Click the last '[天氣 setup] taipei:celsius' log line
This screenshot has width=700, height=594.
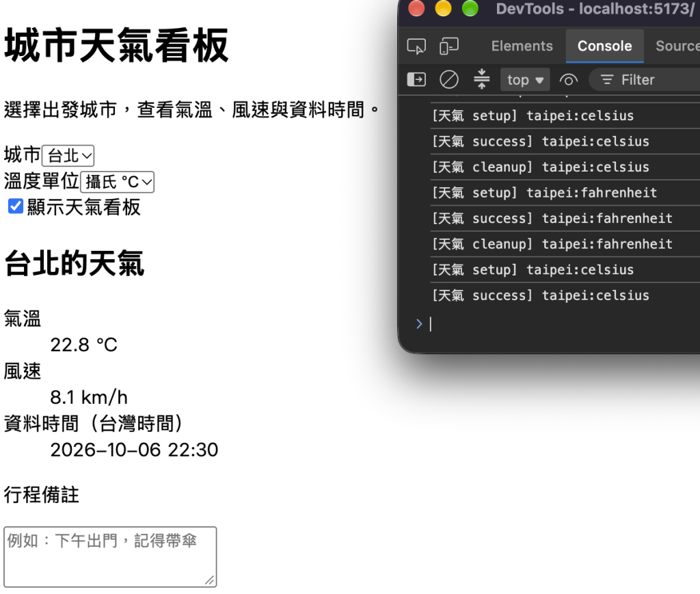[565, 269]
